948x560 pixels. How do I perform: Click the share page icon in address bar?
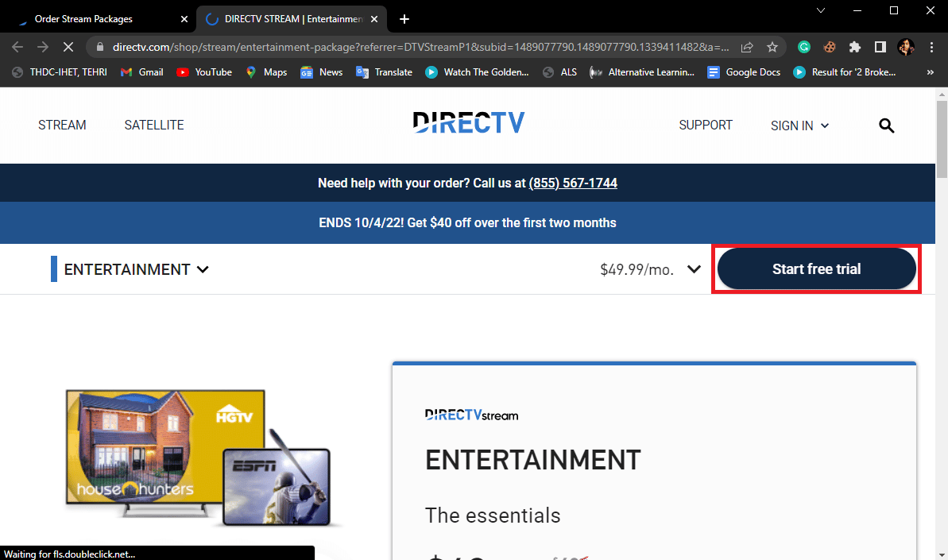747,47
